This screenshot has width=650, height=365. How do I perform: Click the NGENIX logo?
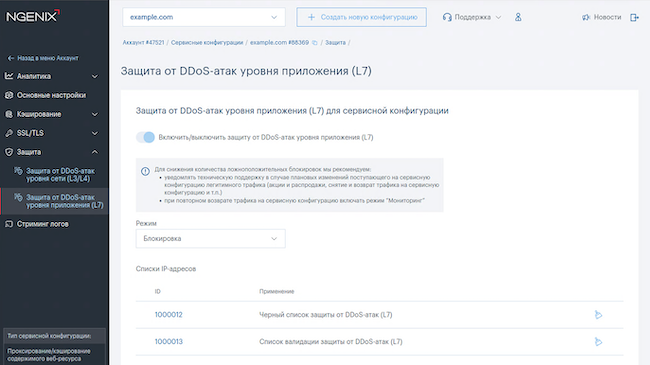click(33, 16)
